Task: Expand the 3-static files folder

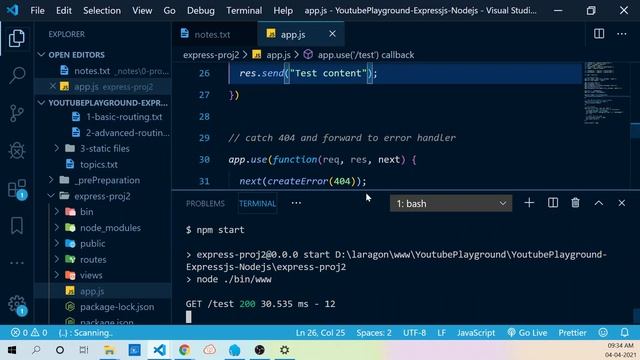Action: (x=57, y=148)
